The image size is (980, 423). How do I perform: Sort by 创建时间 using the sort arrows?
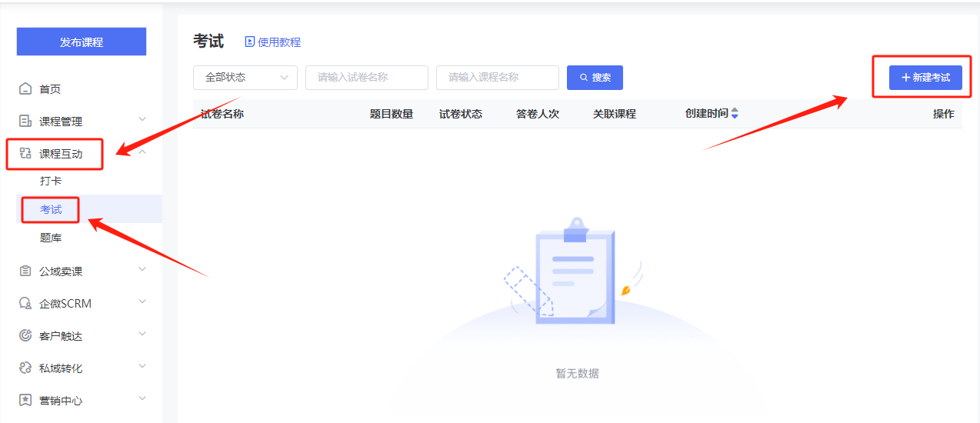point(735,114)
